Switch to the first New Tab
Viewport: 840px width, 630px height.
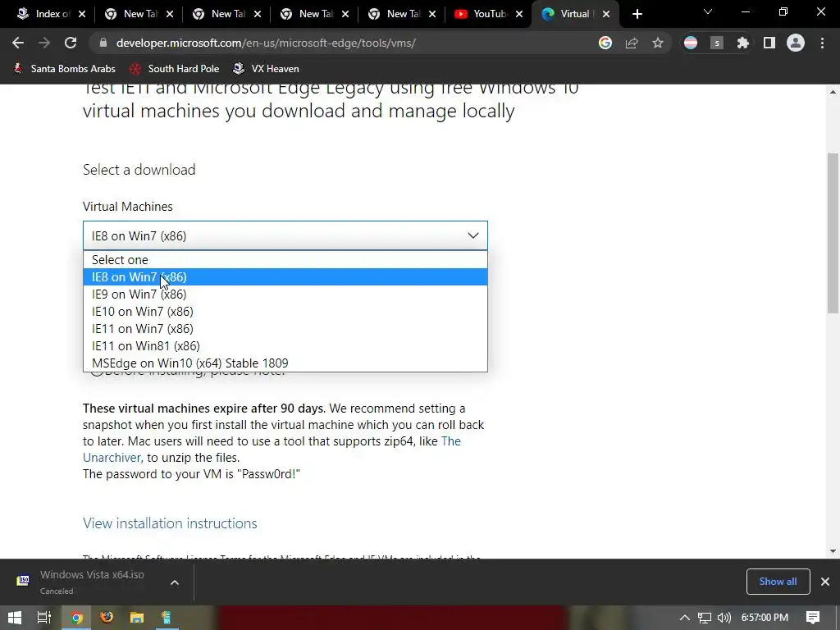pyautogui.click(x=137, y=14)
